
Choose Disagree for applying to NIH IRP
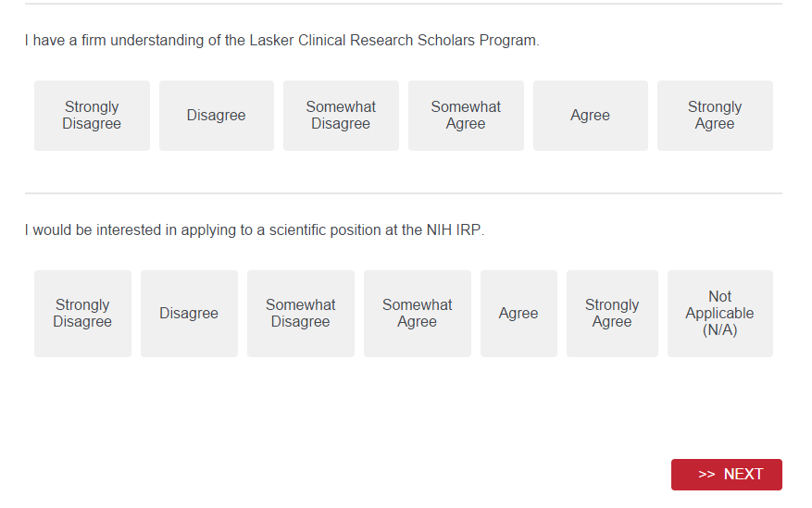tap(189, 314)
